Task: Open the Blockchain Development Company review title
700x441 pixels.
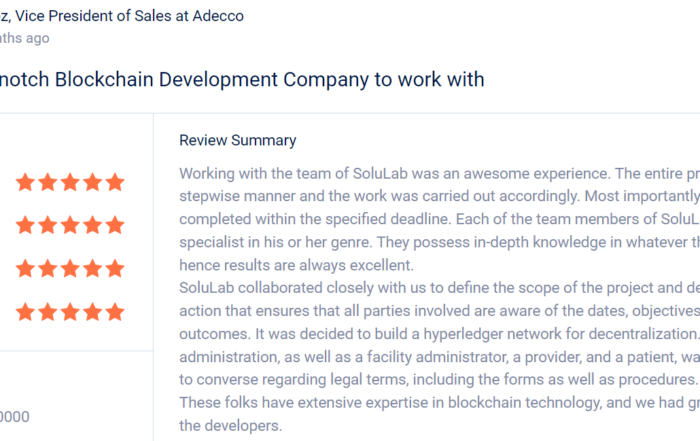Action: (242, 79)
